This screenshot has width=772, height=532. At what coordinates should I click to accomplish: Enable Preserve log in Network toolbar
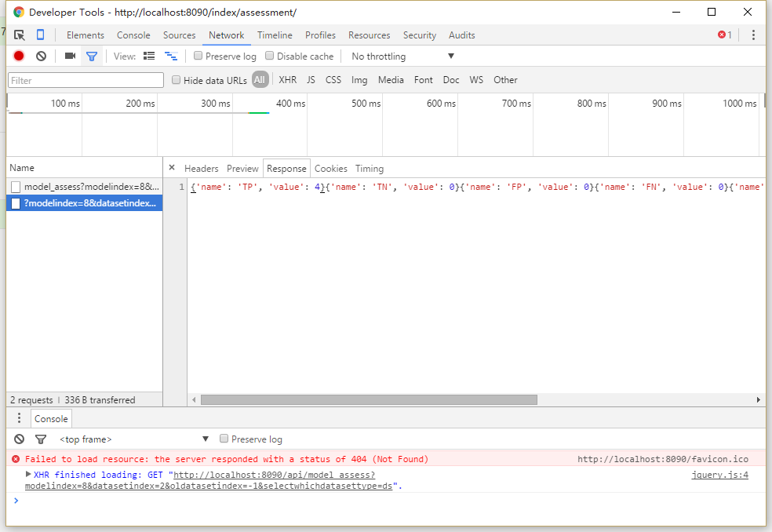(x=198, y=56)
